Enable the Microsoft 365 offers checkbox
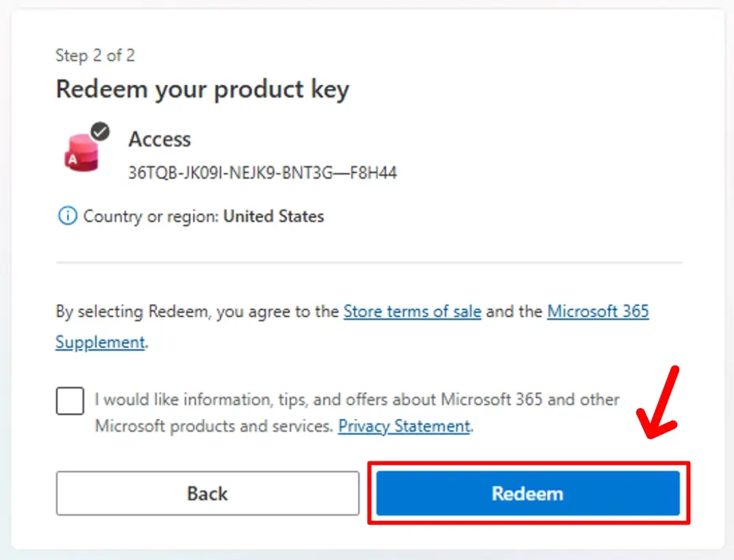 click(70, 401)
